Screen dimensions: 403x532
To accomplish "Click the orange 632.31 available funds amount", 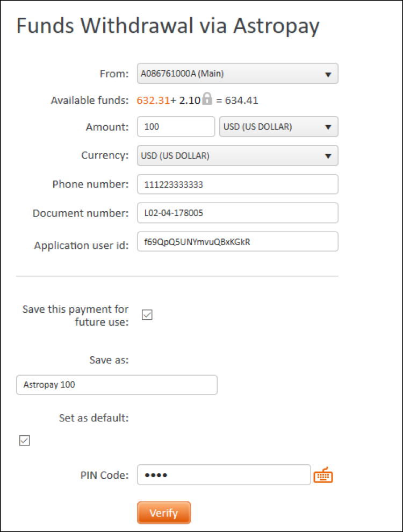I will click(153, 100).
